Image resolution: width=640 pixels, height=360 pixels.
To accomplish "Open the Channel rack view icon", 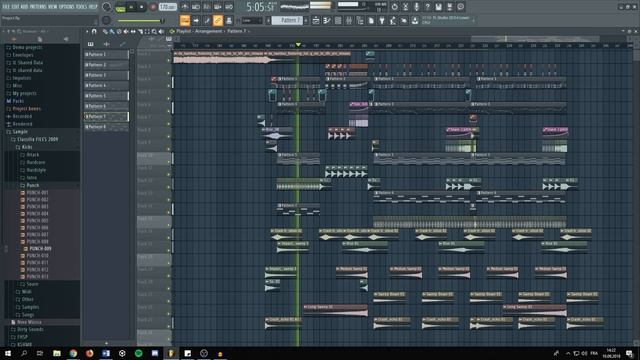I will tap(338, 20).
